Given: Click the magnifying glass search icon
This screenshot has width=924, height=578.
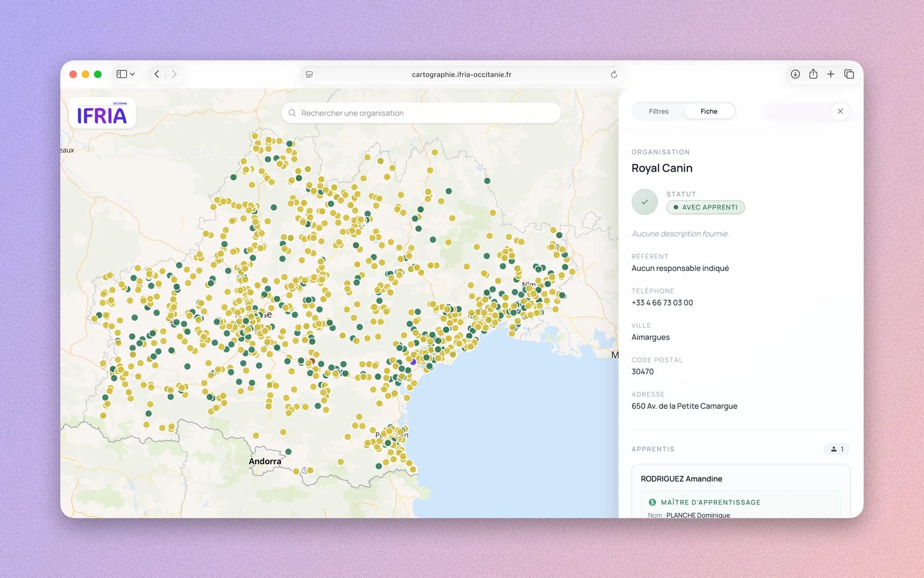Looking at the screenshot, I should (292, 113).
